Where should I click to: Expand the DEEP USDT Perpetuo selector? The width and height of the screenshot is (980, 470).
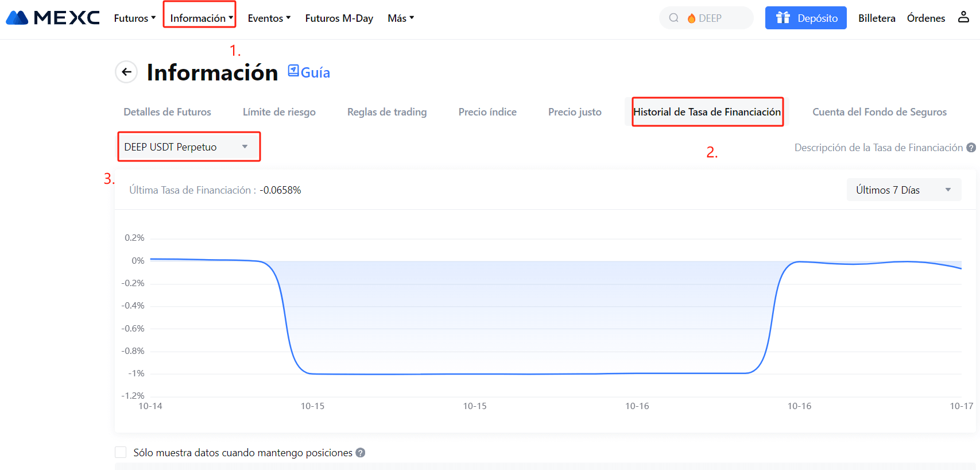pos(188,147)
